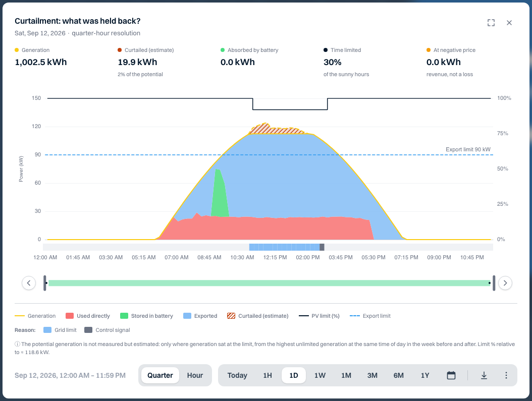Select the 3M time range
This screenshot has width=532, height=401.
pyautogui.click(x=372, y=375)
